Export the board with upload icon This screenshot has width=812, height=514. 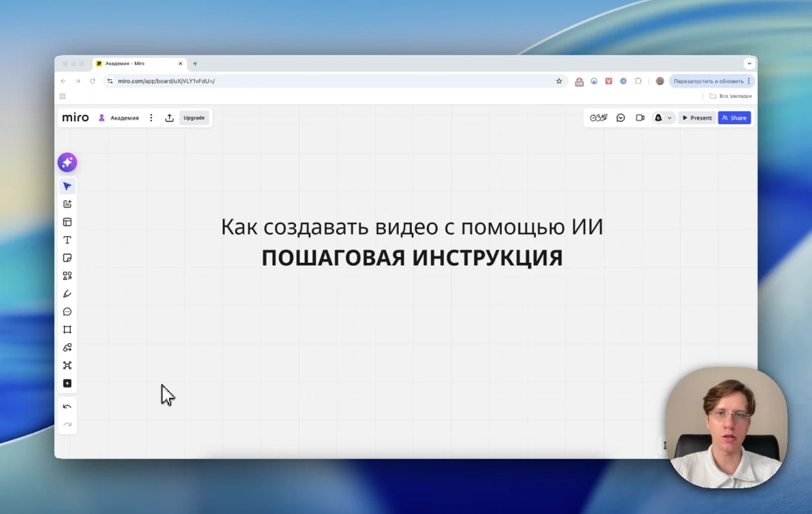[170, 118]
